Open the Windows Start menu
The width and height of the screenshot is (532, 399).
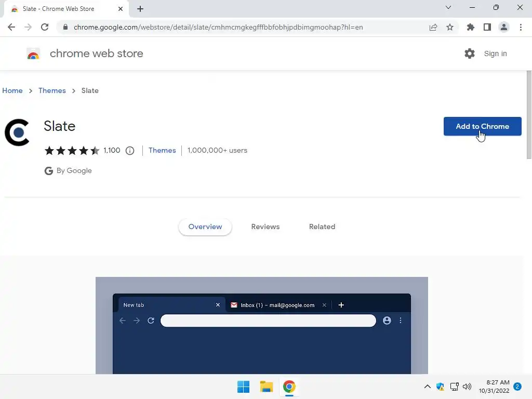coord(243,387)
